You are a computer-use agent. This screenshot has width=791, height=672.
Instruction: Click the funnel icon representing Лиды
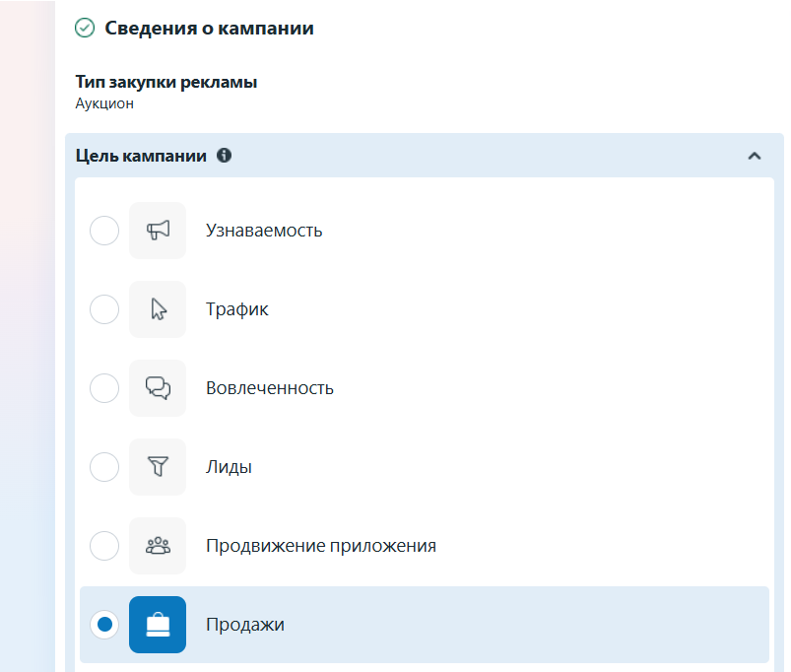(158, 466)
